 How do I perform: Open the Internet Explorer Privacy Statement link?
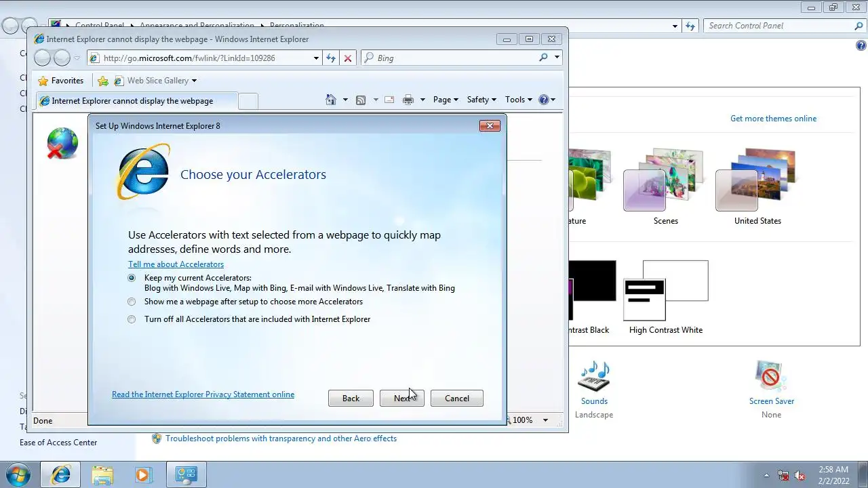pos(203,394)
